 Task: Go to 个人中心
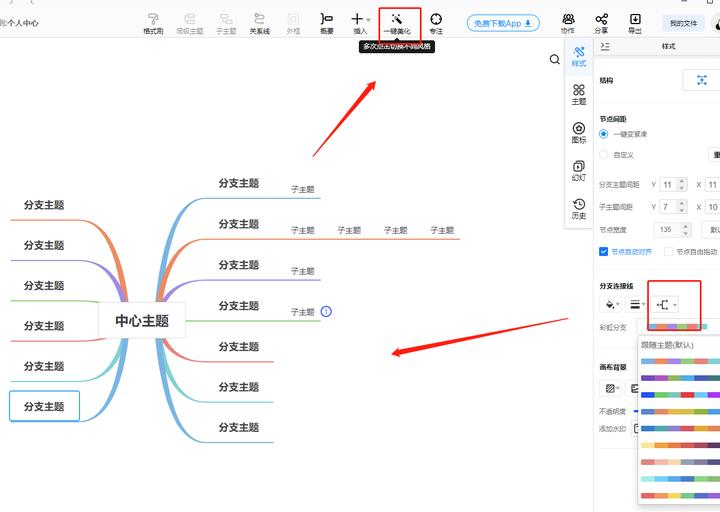click(x=22, y=23)
